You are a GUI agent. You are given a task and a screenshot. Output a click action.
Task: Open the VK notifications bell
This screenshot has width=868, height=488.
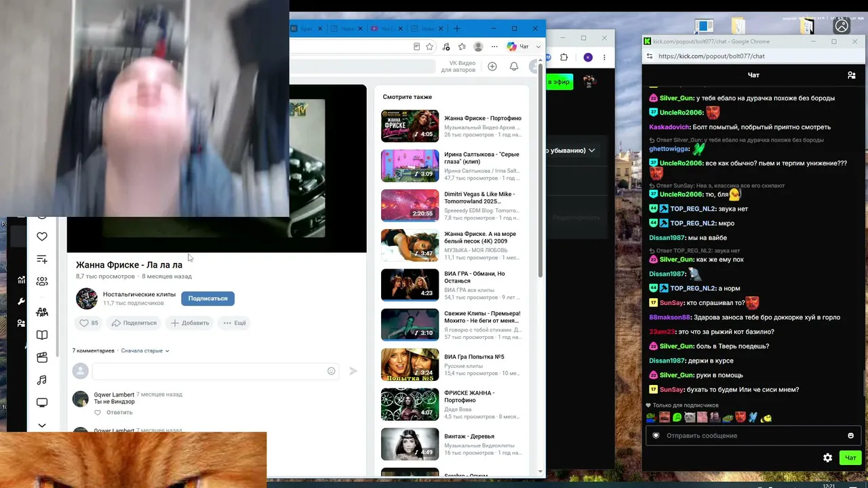[514, 66]
